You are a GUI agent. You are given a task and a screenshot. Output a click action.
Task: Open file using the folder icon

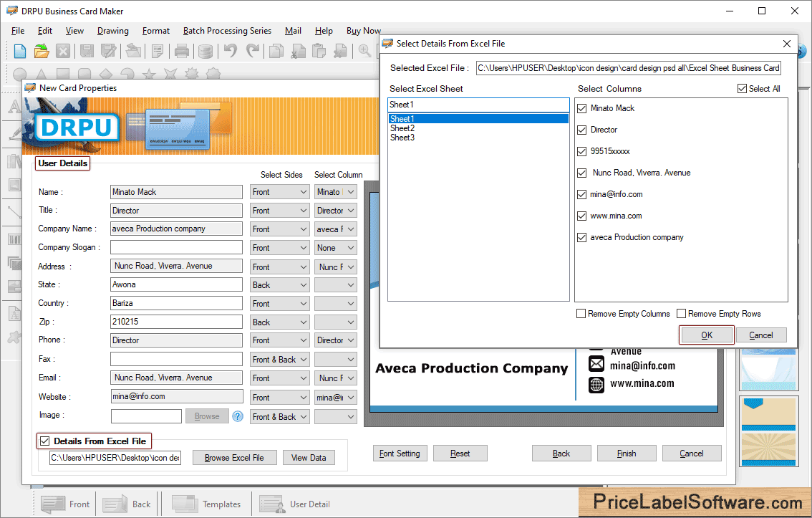(x=42, y=51)
